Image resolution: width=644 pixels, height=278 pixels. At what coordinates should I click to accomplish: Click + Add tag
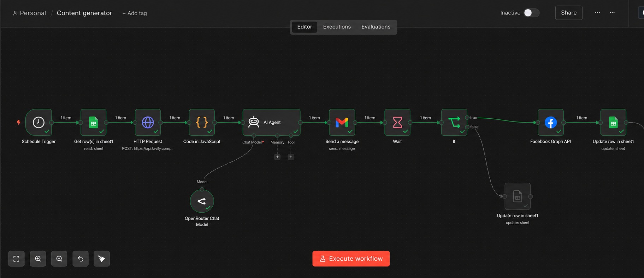point(135,13)
